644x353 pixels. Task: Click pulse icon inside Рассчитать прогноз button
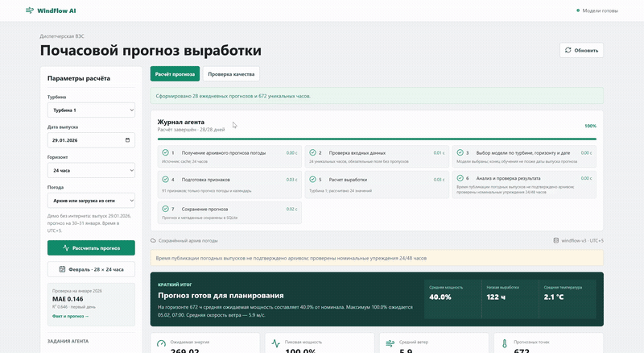pyautogui.click(x=66, y=248)
